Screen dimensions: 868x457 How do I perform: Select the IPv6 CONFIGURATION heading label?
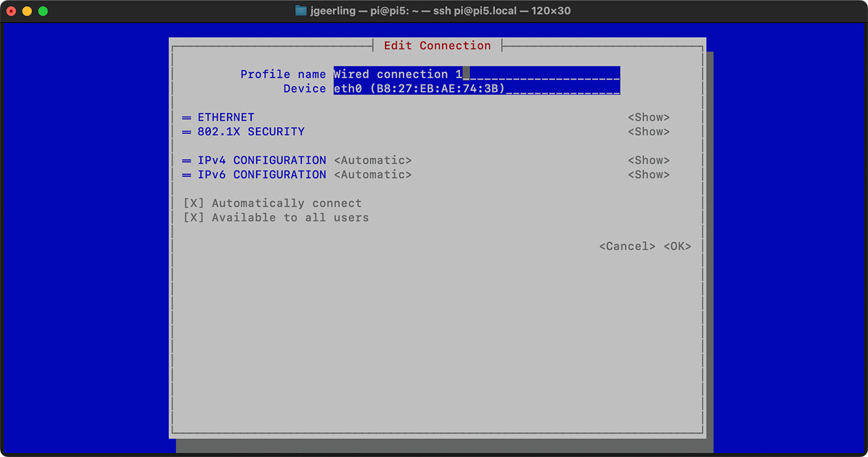261,174
